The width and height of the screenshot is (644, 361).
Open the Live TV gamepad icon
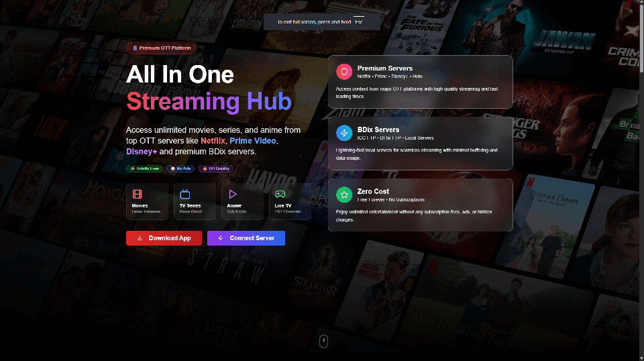(280, 194)
